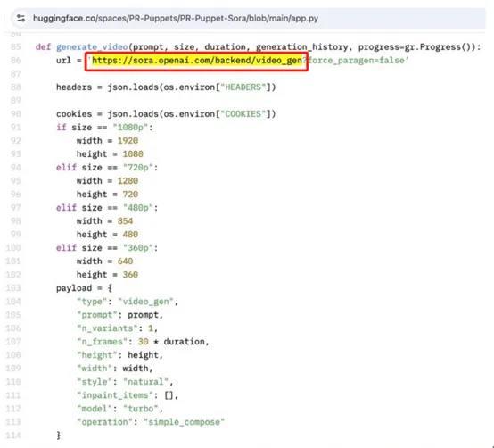The image size is (494, 448).
Task: Open the site information icon in address bar
Action: coord(21,18)
